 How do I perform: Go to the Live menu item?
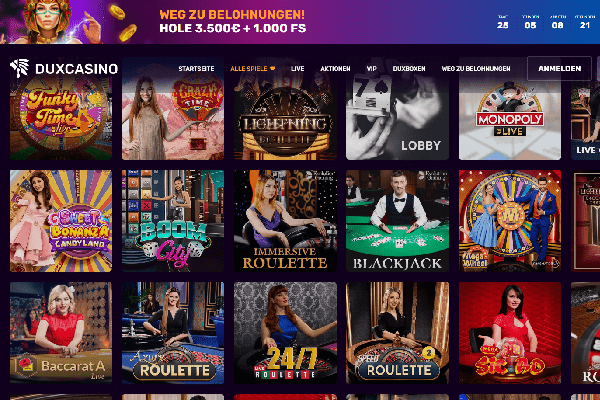point(297,69)
